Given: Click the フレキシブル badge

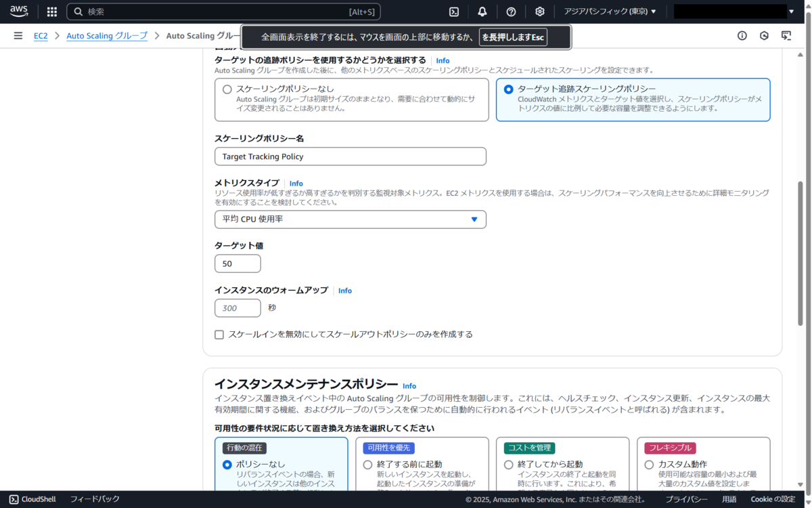Looking at the screenshot, I should point(671,448).
